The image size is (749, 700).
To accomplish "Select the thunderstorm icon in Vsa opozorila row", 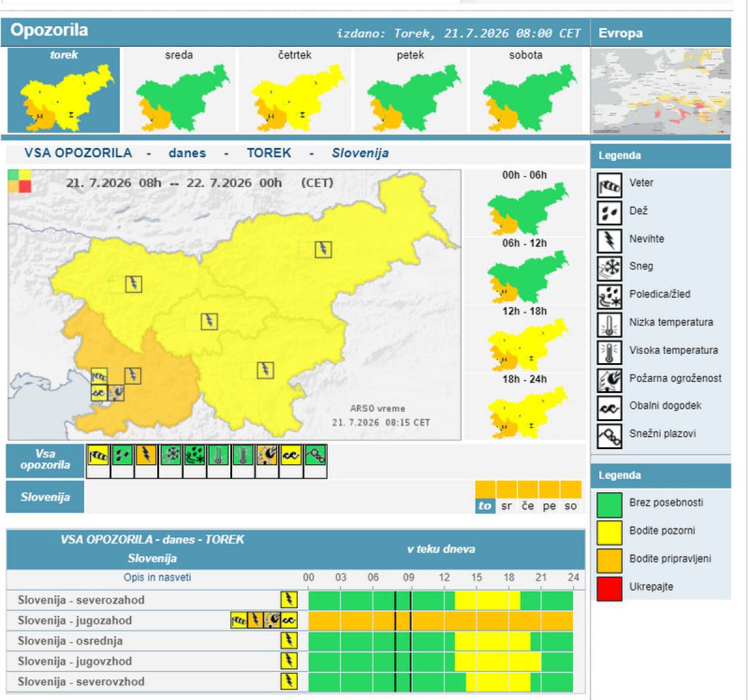I will click(146, 455).
